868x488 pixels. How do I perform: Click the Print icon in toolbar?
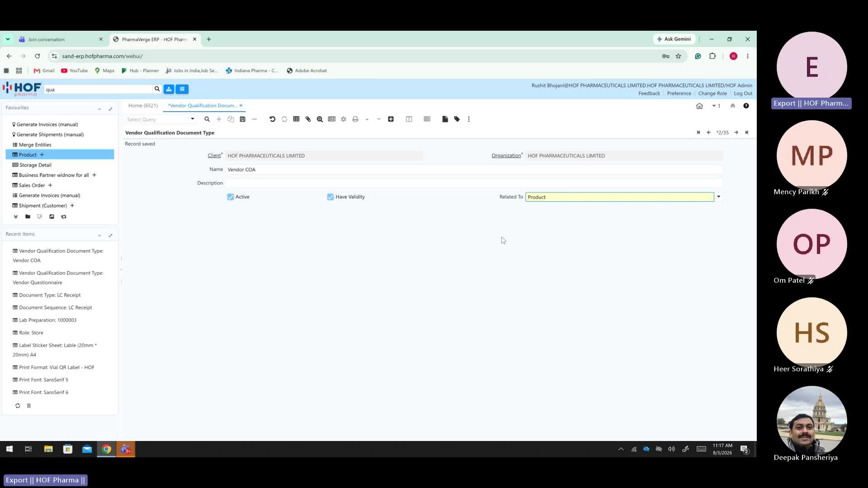tap(355, 119)
